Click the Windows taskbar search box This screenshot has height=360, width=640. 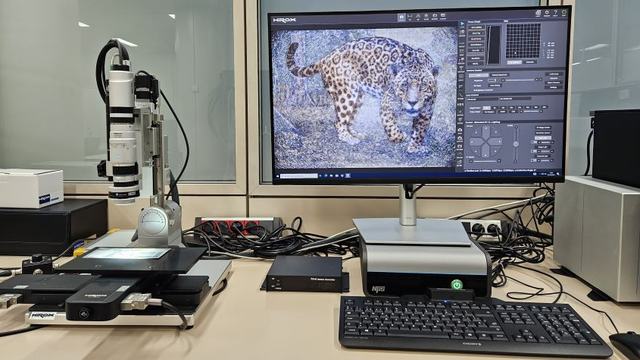coord(299,176)
